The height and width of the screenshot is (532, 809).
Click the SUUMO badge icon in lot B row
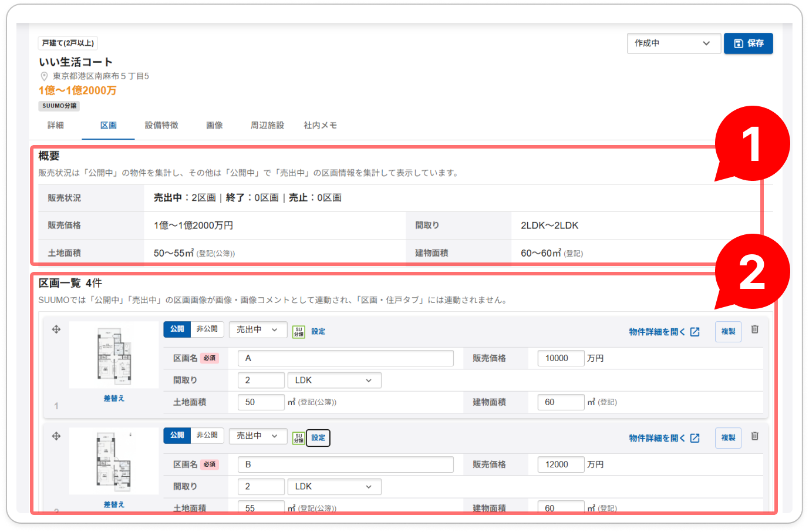(x=299, y=438)
